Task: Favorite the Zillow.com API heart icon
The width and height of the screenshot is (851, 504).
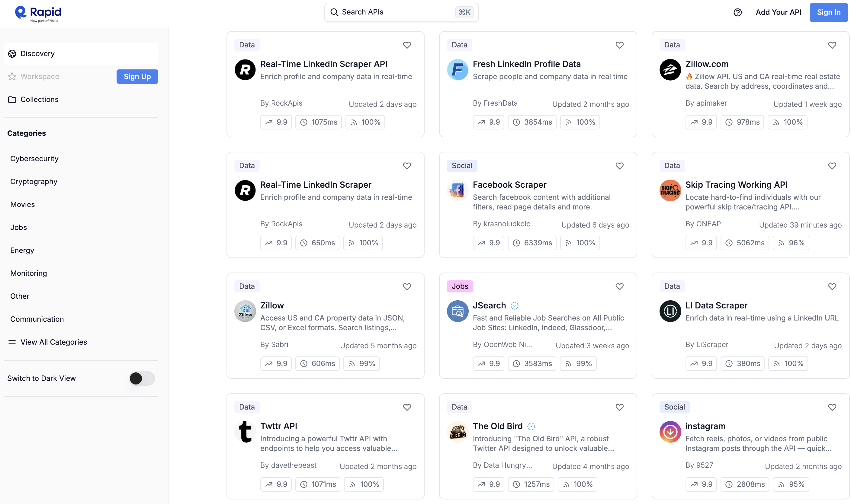Action: (832, 45)
